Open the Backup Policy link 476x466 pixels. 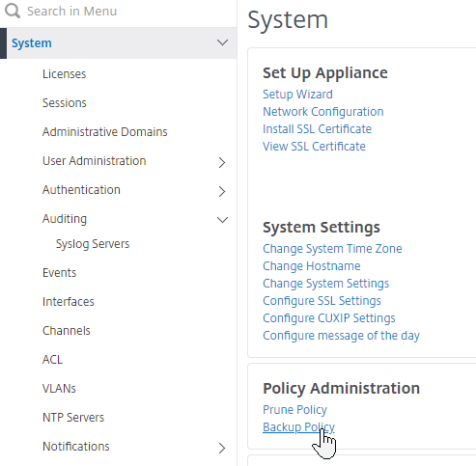tap(298, 427)
